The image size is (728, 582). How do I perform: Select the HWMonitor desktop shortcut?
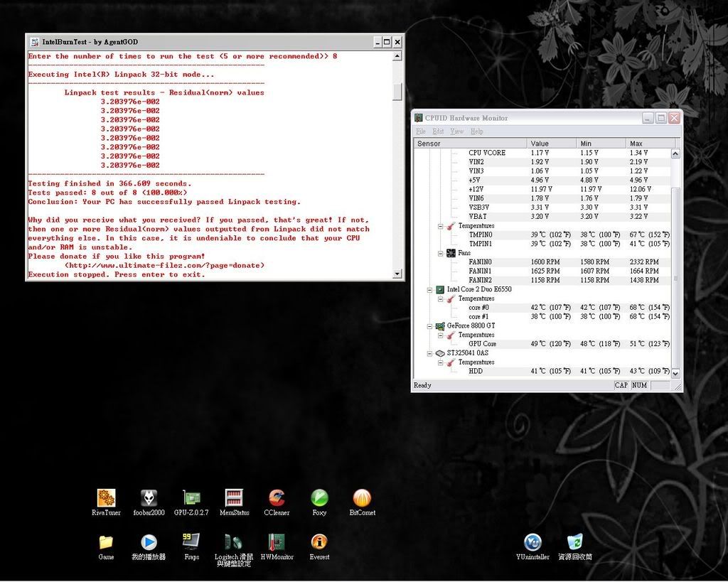pyautogui.click(x=277, y=542)
